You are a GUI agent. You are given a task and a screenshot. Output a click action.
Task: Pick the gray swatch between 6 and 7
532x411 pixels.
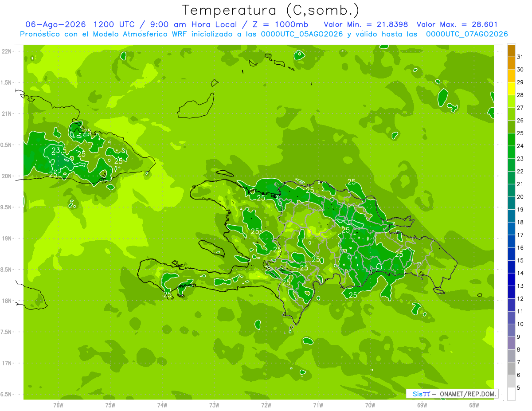[511, 368]
